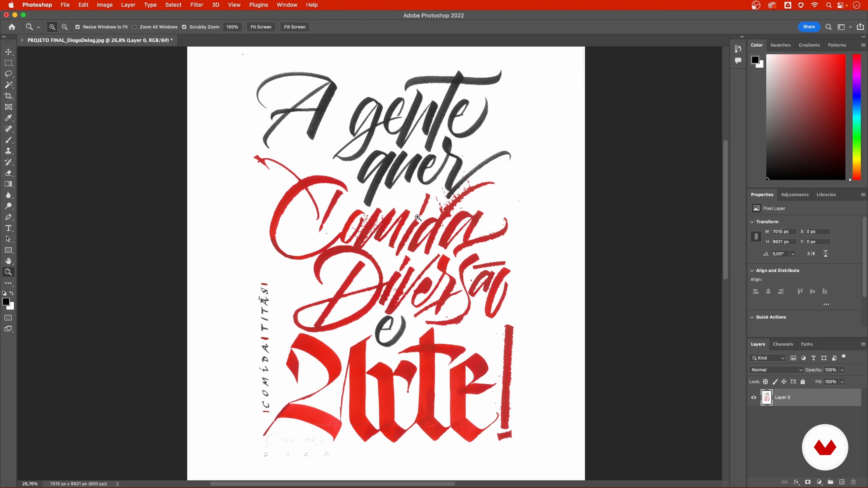868x488 pixels.
Task: Select the Pen tool
Action: click(x=8, y=217)
